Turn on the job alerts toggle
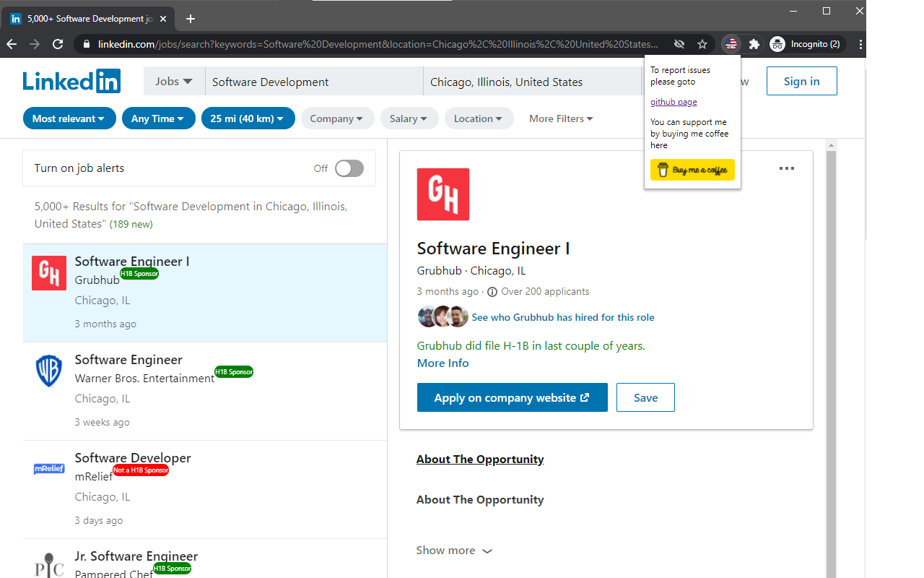 (349, 168)
